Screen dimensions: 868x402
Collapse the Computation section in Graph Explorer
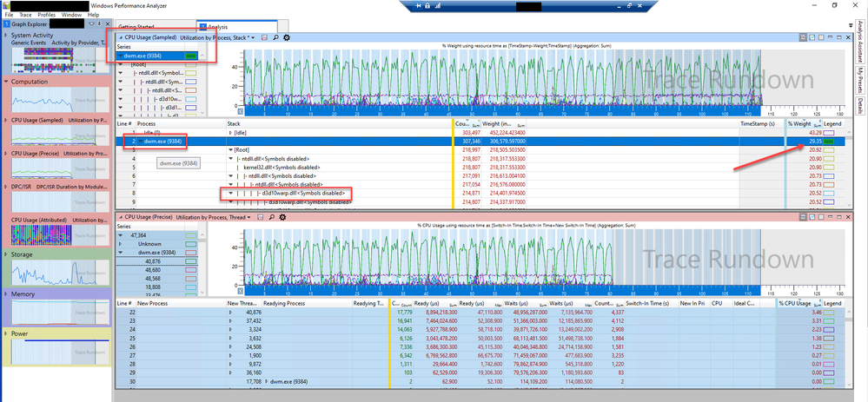[x=6, y=82]
